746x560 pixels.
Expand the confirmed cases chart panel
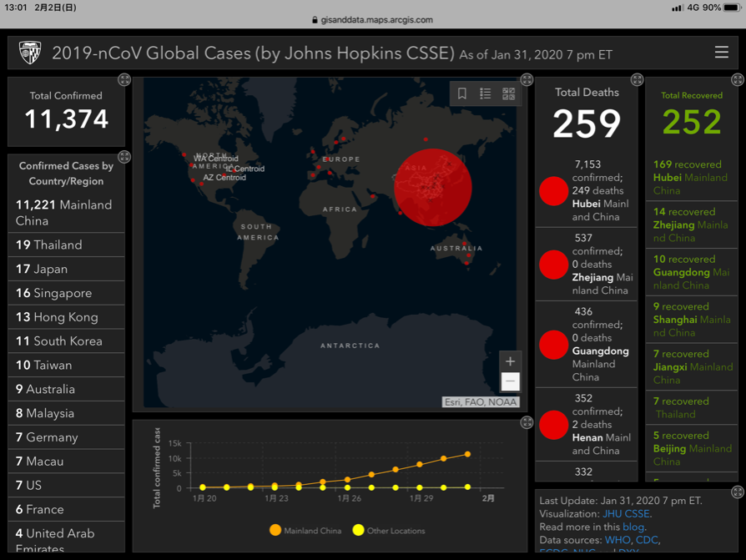click(x=527, y=422)
